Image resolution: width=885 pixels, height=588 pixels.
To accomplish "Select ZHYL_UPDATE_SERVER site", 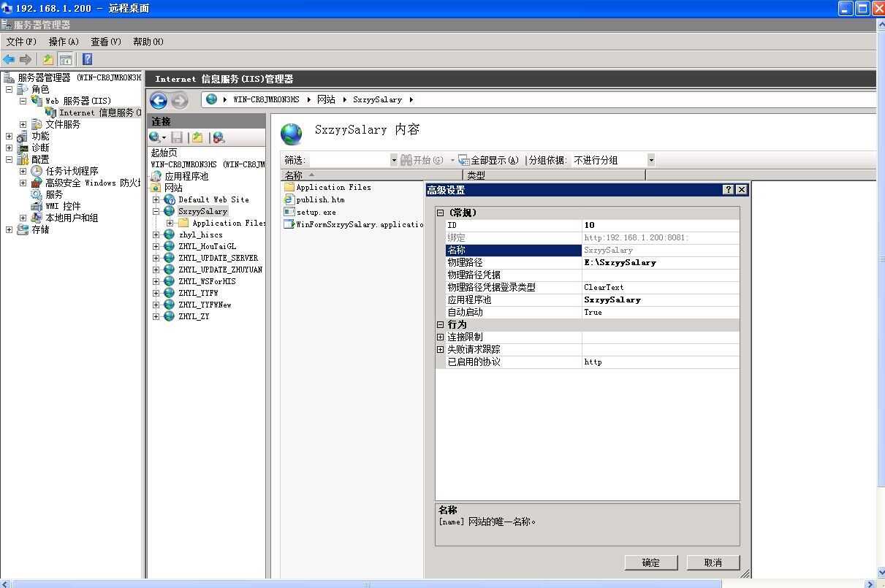I will coord(218,258).
